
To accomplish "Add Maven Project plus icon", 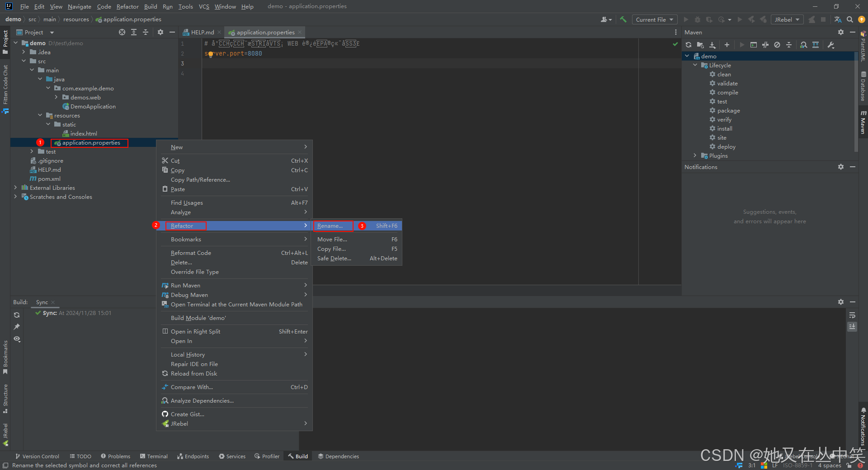I will coord(727,45).
